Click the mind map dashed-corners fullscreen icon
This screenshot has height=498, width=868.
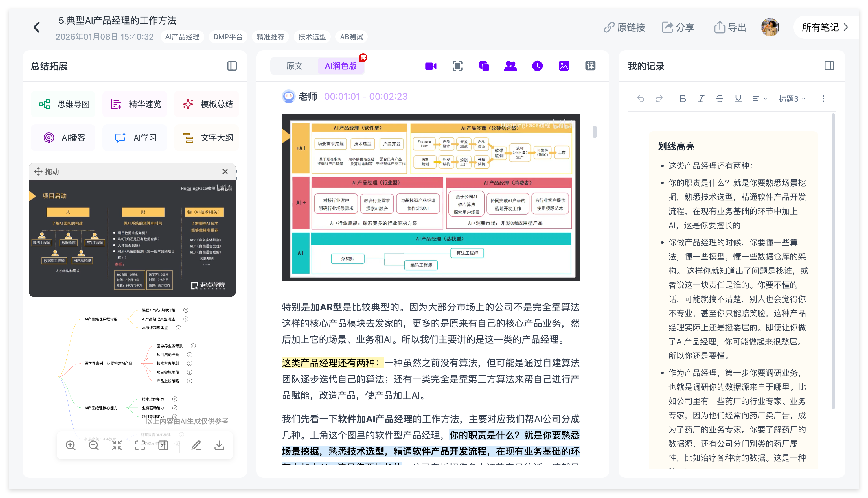click(x=140, y=446)
